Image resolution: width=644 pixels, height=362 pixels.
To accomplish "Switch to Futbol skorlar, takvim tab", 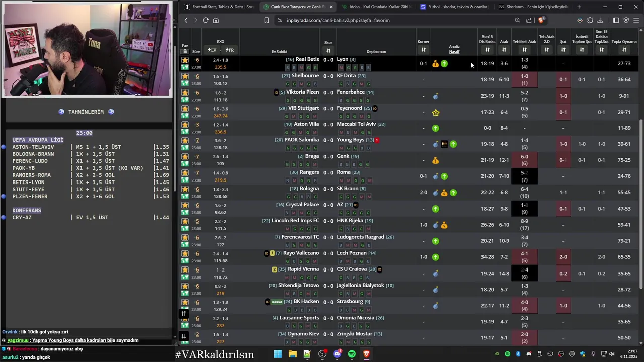I will tap(455, 7).
